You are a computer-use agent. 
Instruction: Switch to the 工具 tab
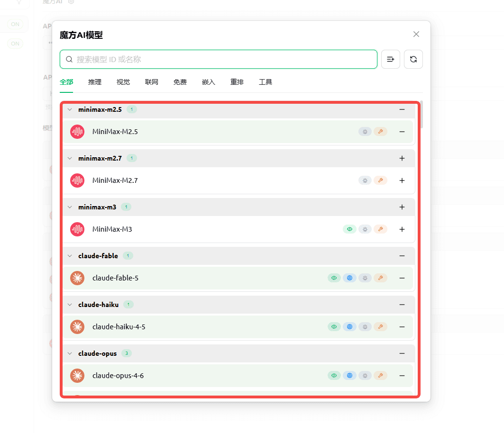(x=266, y=82)
